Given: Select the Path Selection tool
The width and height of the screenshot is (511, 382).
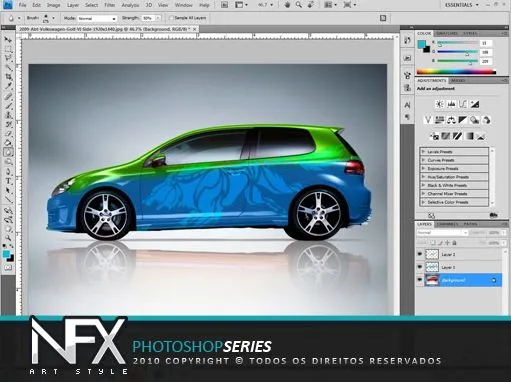Looking at the screenshot, I should pyautogui.click(x=8, y=191).
